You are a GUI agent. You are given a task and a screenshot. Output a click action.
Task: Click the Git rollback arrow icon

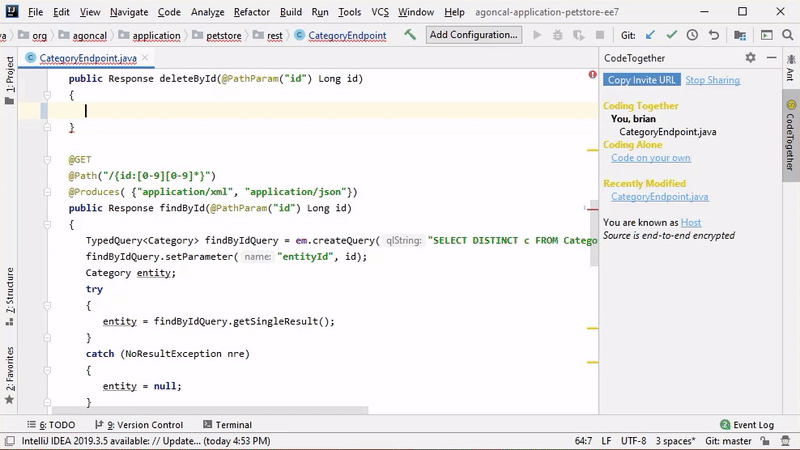point(713,35)
